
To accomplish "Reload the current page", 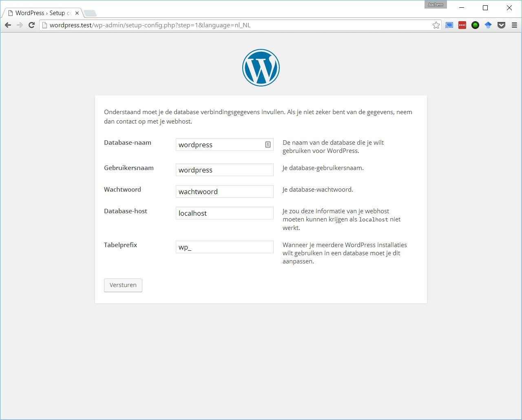I will [x=31, y=25].
